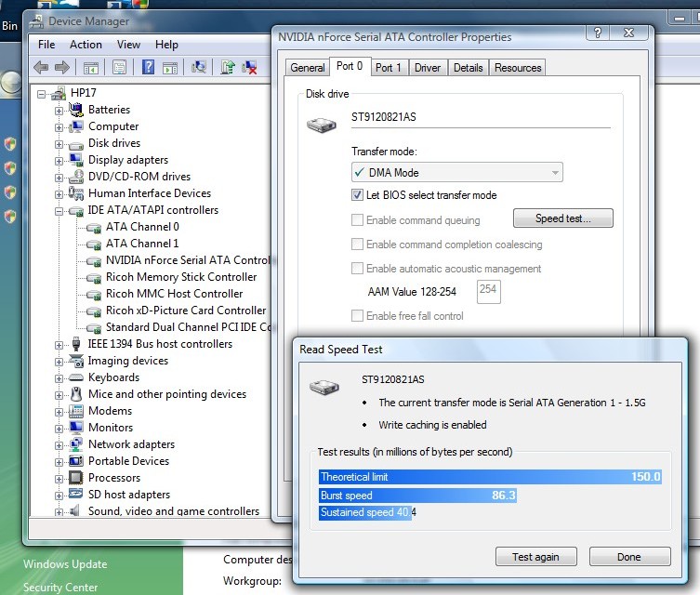Expand the Computer node

[x=59, y=127]
